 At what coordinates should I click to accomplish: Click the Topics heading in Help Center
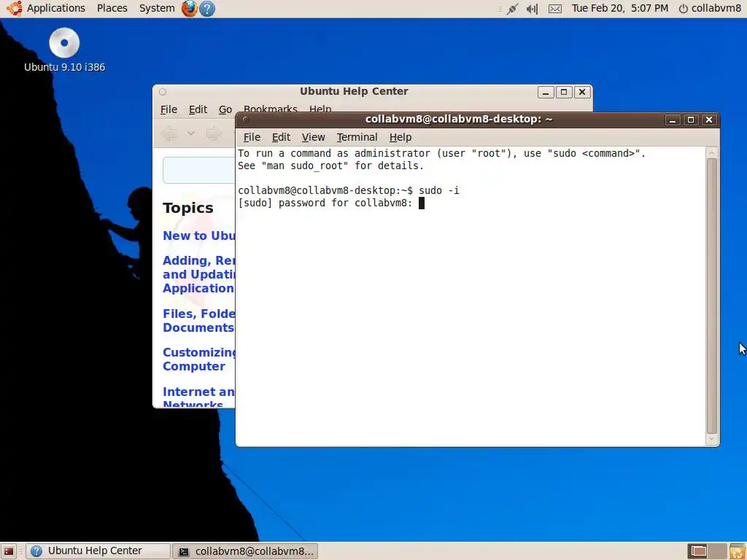[187, 208]
